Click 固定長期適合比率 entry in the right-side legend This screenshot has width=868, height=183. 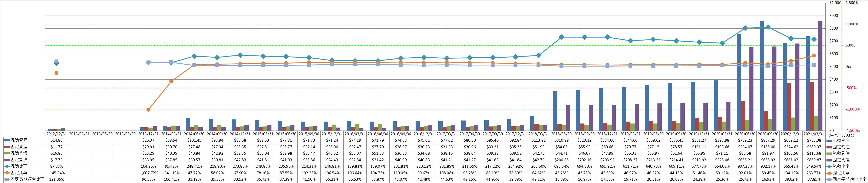[x=846, y=180]
